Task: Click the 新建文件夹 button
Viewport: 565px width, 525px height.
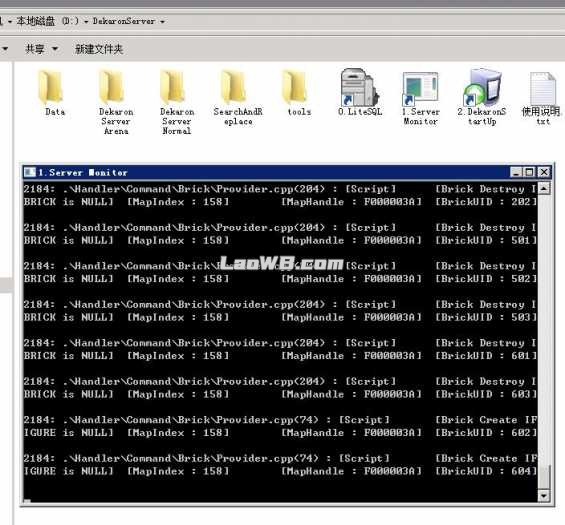Action: tap(99, 49)
